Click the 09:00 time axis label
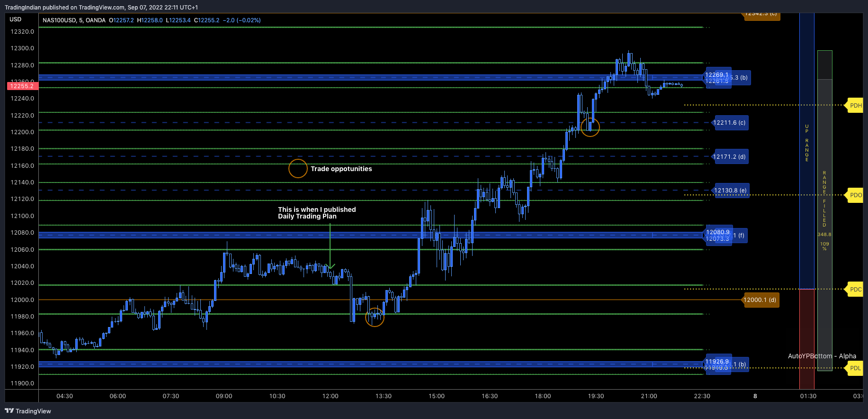 (224, 396)
